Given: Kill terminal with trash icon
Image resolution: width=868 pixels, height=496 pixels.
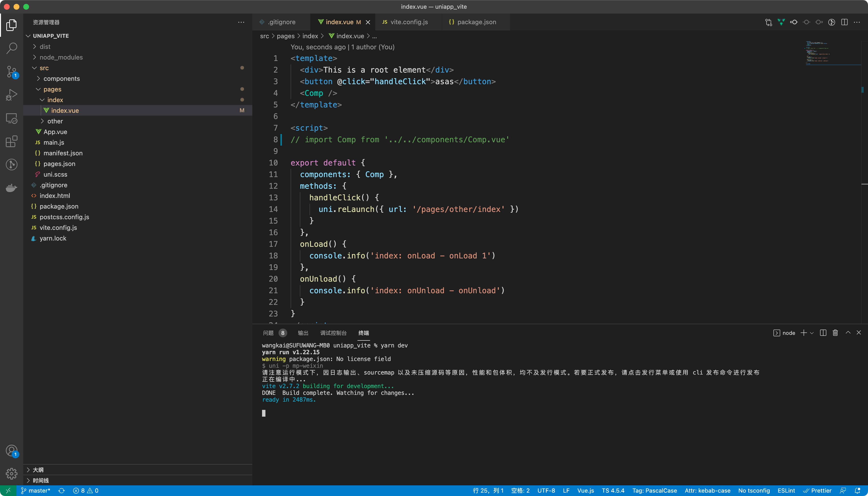Looking at the screenshot, I should (x=835, y=333).
